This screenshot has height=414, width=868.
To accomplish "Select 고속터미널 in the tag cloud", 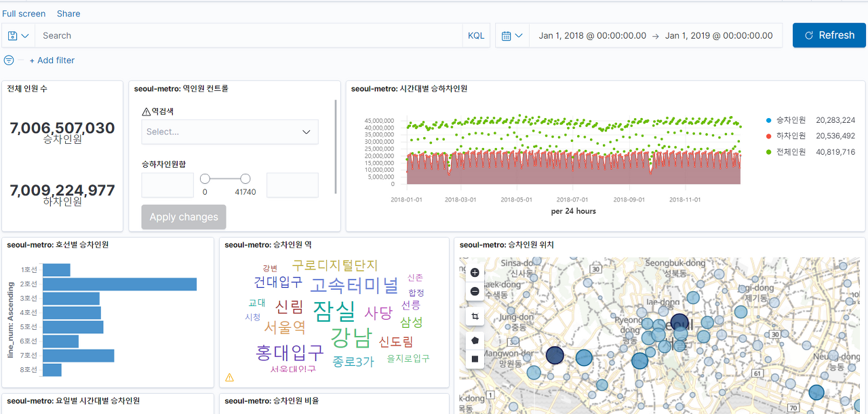I will click(354, 286).
